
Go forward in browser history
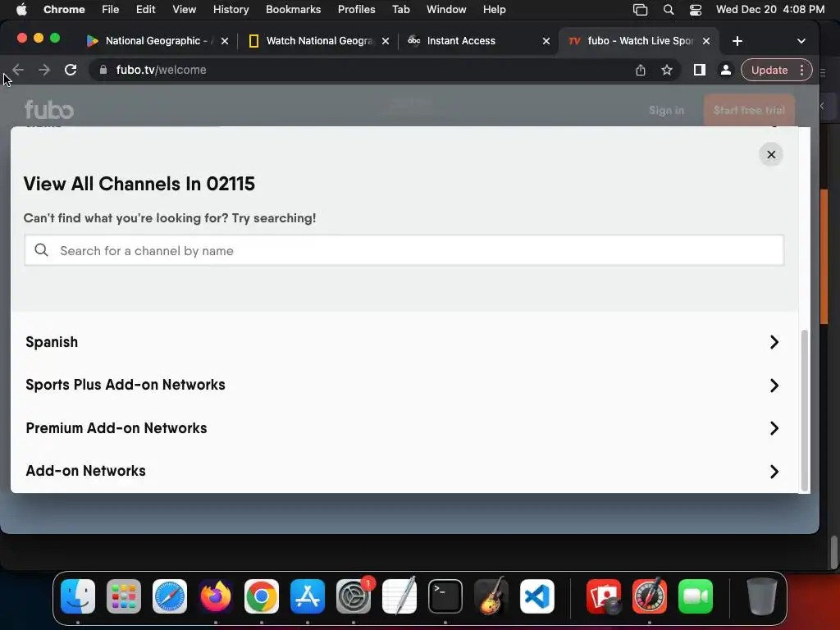click(x=44, y=70)
